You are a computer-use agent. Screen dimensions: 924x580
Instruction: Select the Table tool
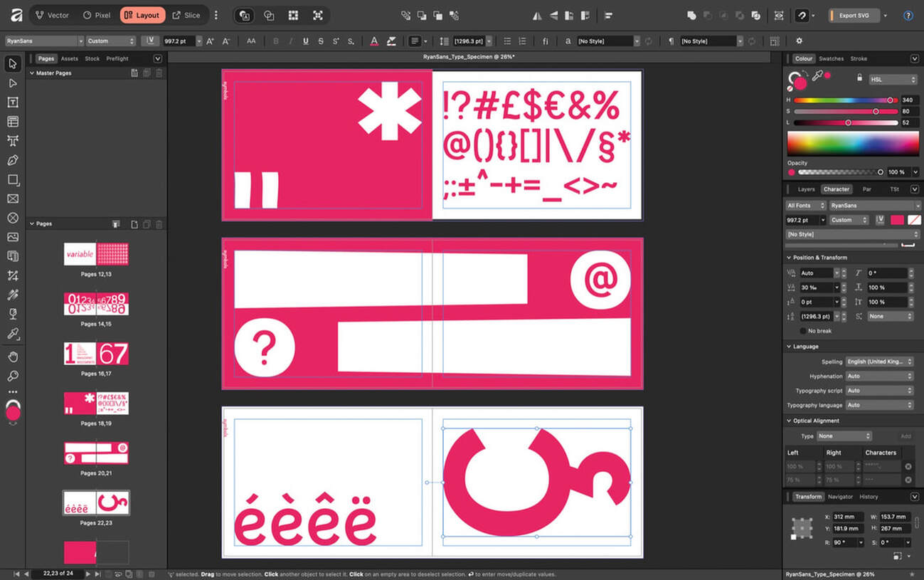[13, 122]
